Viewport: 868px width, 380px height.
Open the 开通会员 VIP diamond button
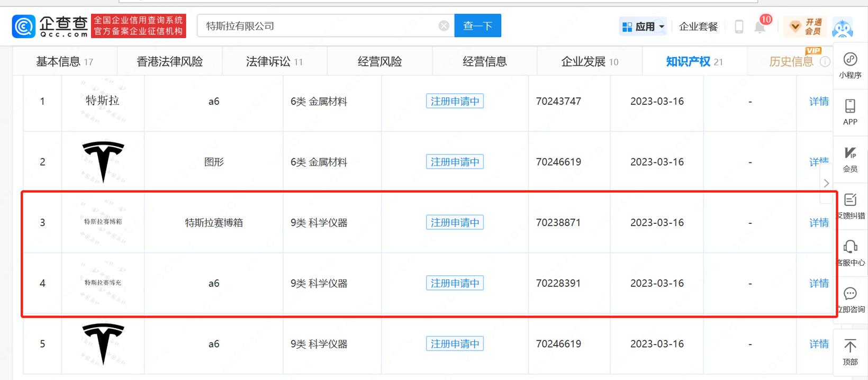805,26
